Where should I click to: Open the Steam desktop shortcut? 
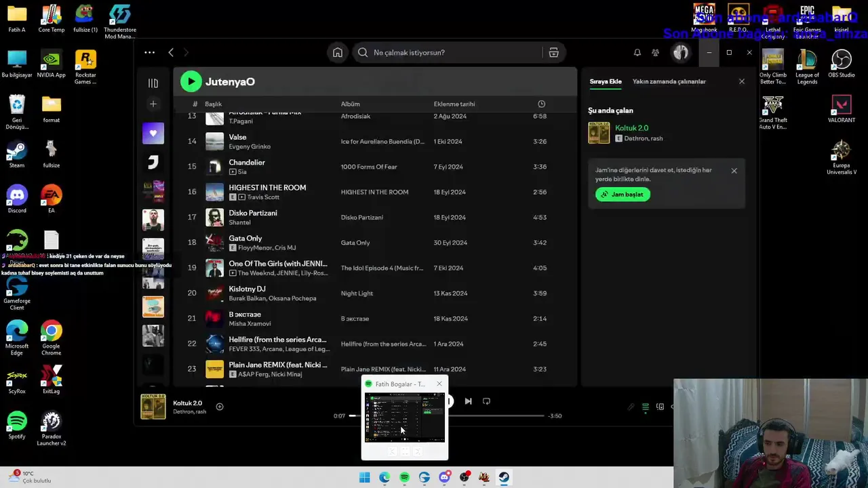tap(17, 155)
